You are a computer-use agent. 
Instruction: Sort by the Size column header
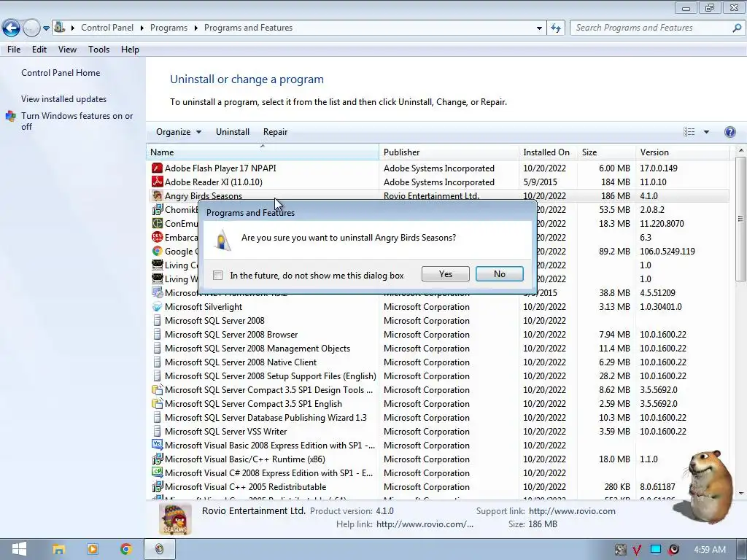click(x=606, y=152)
